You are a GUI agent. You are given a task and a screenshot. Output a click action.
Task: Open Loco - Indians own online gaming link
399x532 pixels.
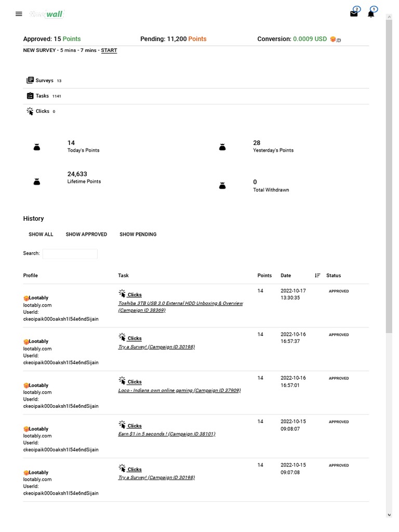(179, 390)
